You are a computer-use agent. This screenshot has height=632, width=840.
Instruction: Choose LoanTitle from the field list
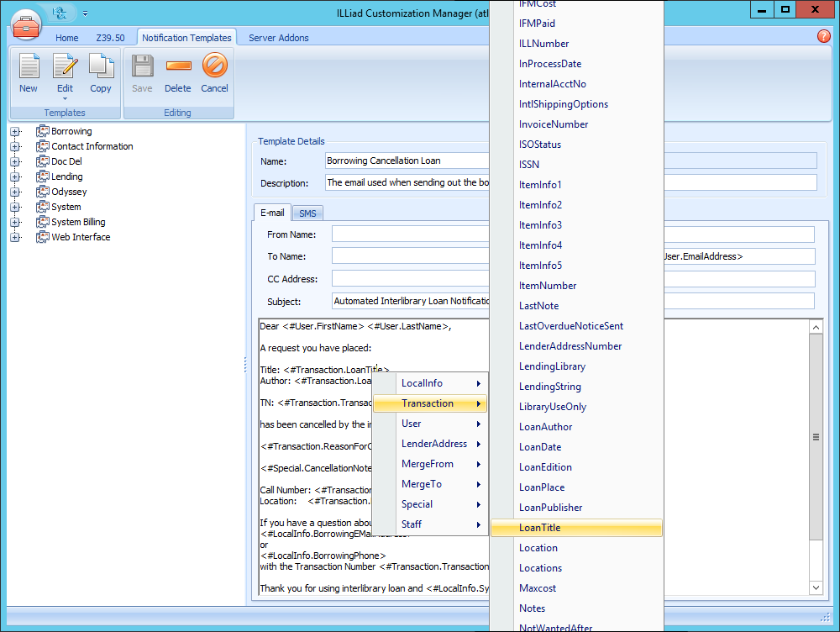pos(542,527)
